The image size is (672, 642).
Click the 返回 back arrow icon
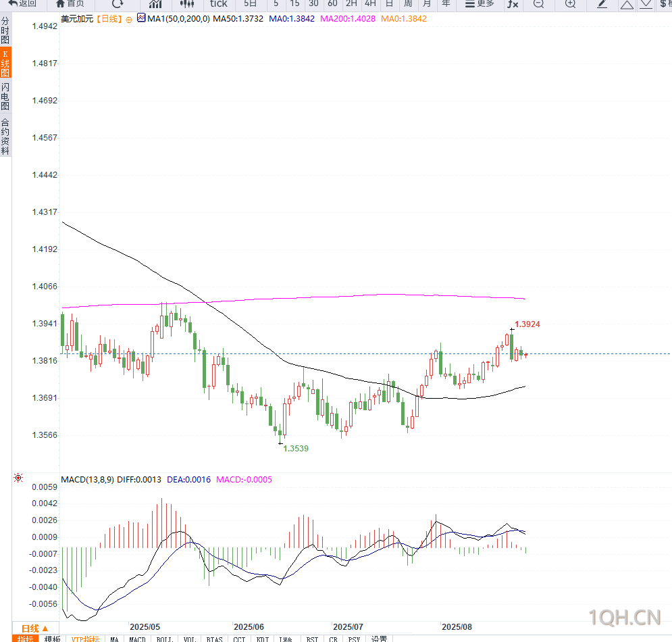(x=13, y=3)
